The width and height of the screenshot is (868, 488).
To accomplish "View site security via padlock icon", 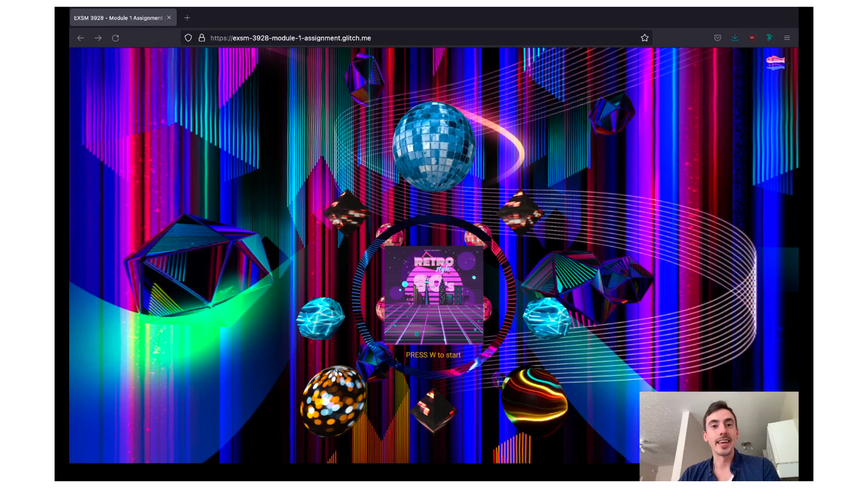I will coord(202,38).
